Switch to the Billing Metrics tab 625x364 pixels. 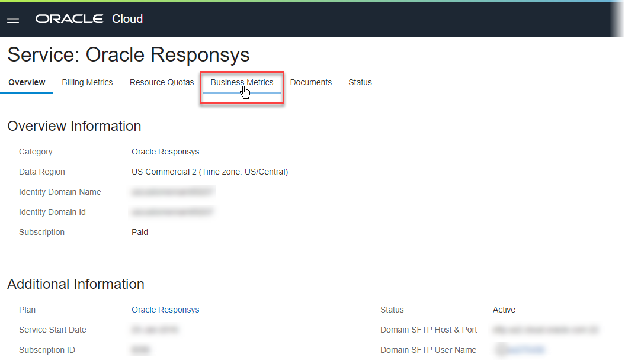click(x=87, y=82)
